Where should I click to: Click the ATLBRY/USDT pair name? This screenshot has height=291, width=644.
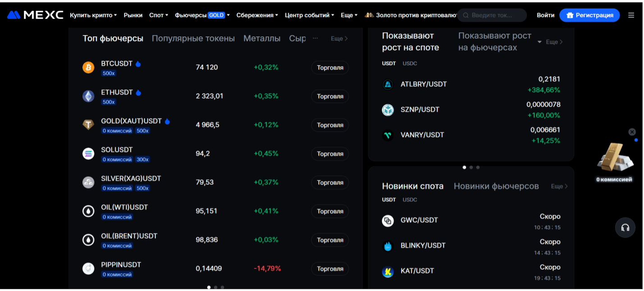click(424, 85)
